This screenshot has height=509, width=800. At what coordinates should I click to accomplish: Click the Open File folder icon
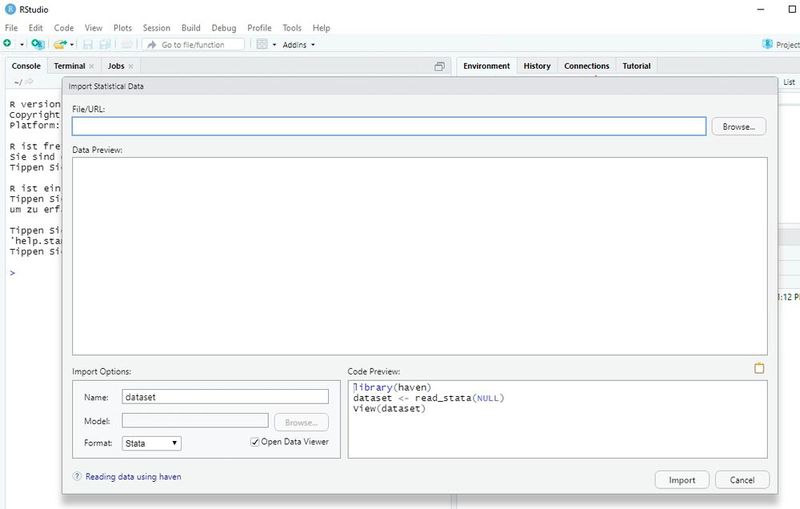(x=60, y=44)
